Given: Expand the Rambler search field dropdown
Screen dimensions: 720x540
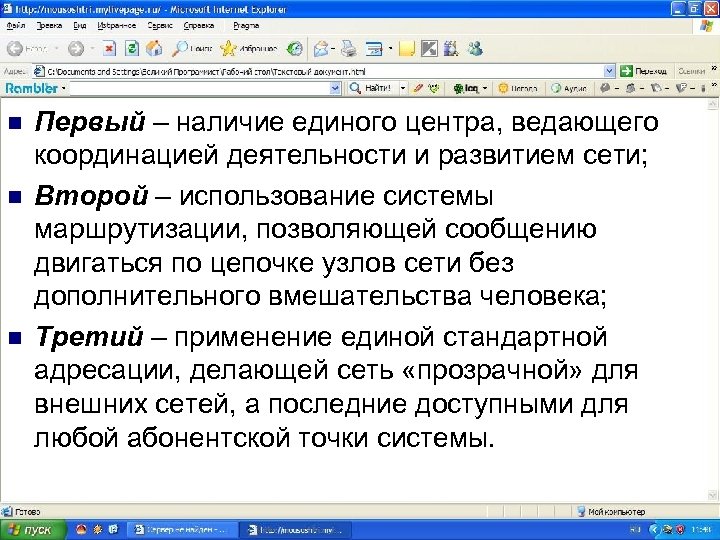Looking at the screenshot, I should point(336,88).
